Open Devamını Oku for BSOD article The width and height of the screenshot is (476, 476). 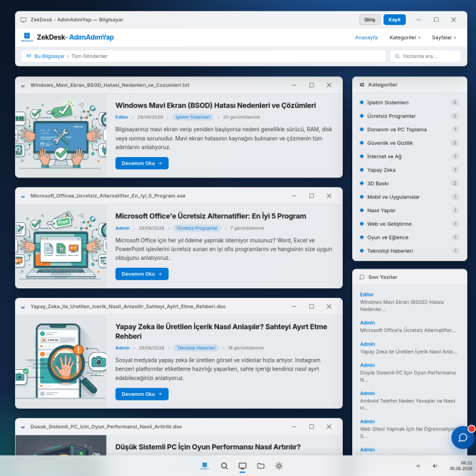[x=141, y=163]
